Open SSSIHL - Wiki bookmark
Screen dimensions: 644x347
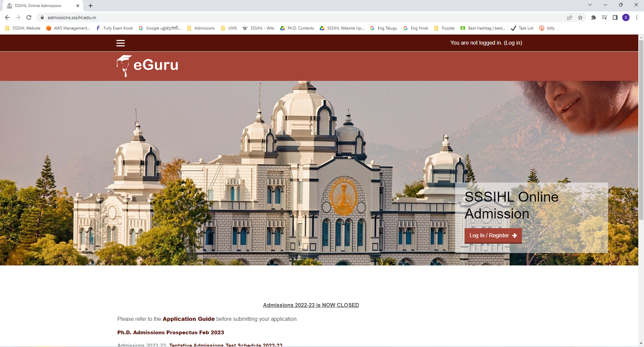[259, 28]
